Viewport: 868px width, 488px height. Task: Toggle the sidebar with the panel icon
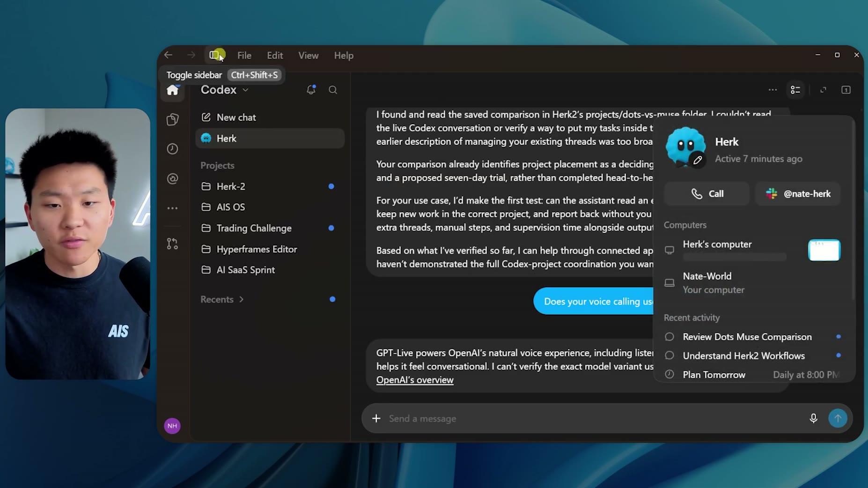coord(215,55)
